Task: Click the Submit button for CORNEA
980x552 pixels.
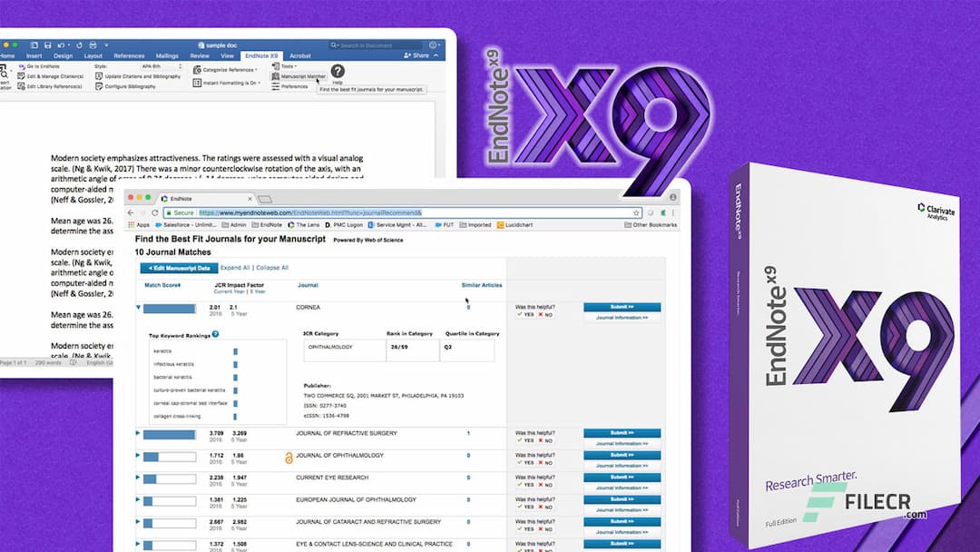Action: coord(622,306)
